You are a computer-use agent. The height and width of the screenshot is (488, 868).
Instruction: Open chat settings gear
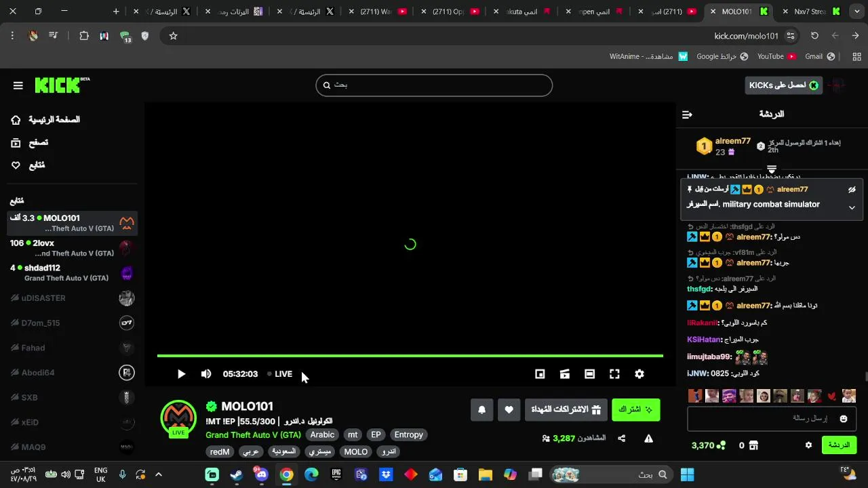(x=808, y=445)
